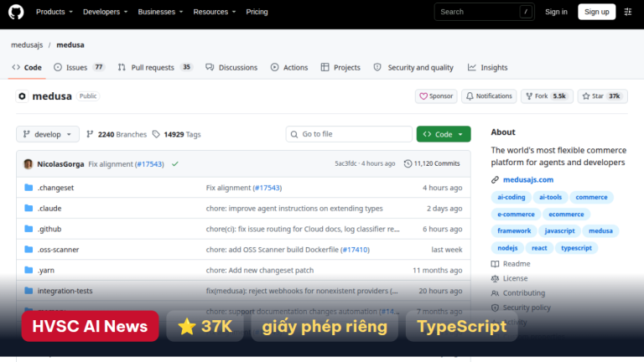644x362 pixels.
Task: Click the Sponsor heart button
Action: click(436, 96)
